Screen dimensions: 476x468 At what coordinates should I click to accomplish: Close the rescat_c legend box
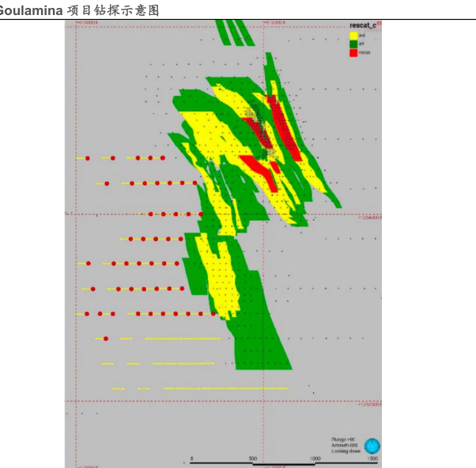[x=379, y=24]
